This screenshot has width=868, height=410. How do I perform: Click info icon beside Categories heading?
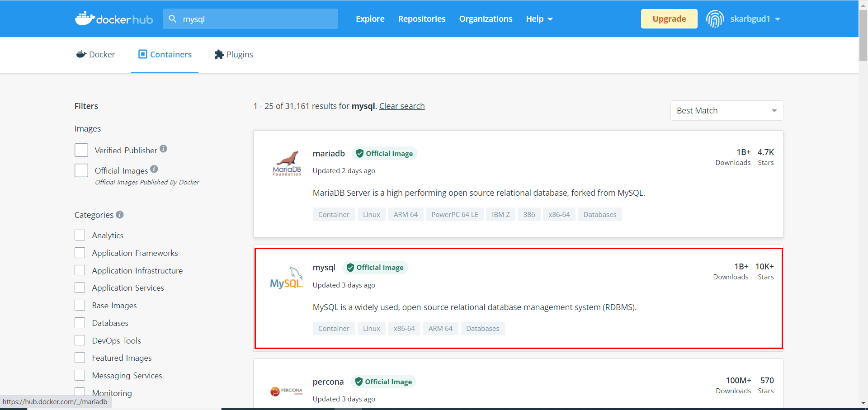click(x=120, y=215)
